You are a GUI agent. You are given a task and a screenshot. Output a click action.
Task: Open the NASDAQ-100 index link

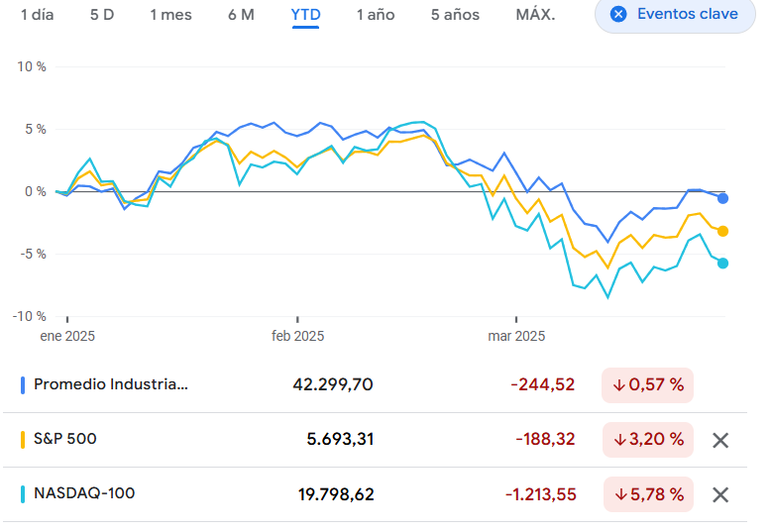click(x=84, y=493)
